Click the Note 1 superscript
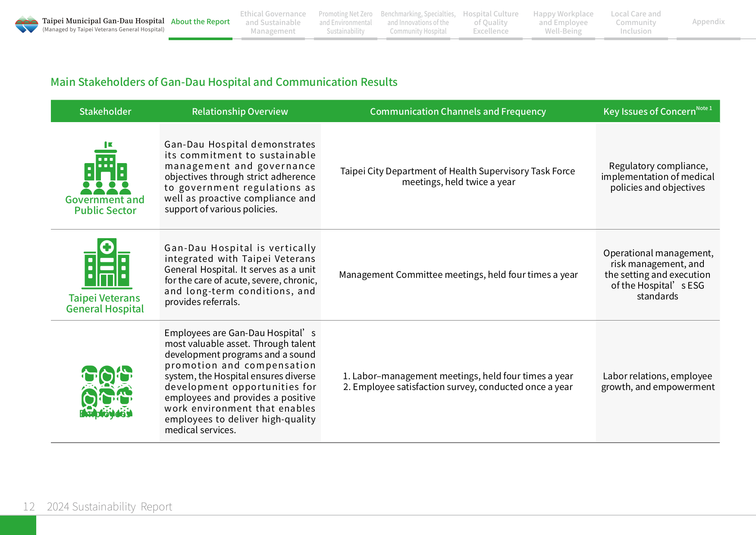The image size is (756, 535). click(704, 108)
